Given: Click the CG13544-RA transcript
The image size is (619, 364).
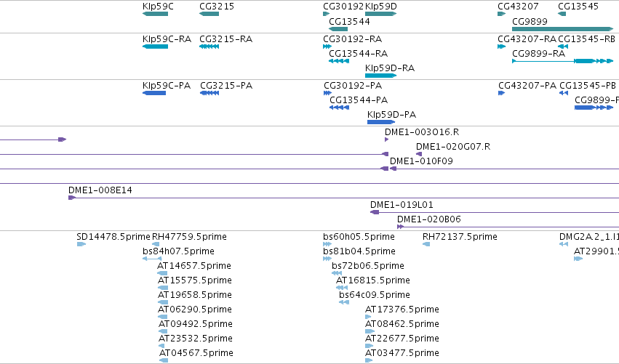Looking at the screenshot, I should (339, 61).
